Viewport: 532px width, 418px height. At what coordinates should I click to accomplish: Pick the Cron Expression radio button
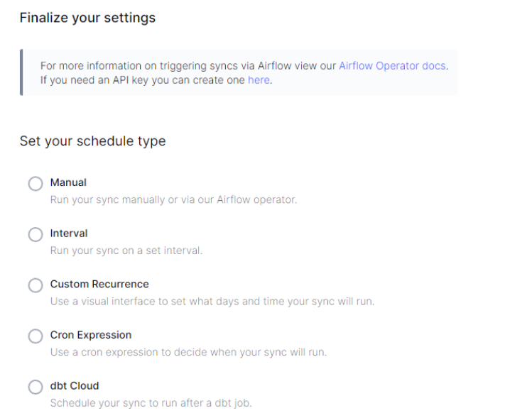pos(36,336)
